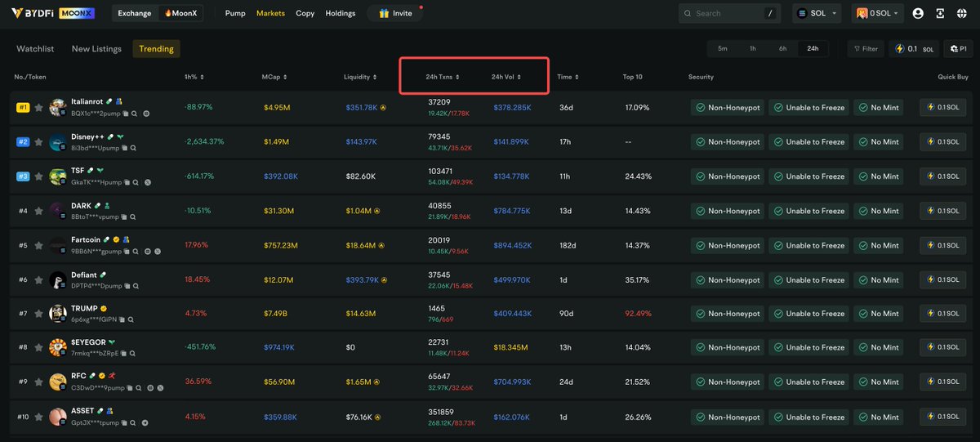This screenshot has height=442, width=980.
Task: Click the gift icon beside Invite
Action: [x=384, y=13]
